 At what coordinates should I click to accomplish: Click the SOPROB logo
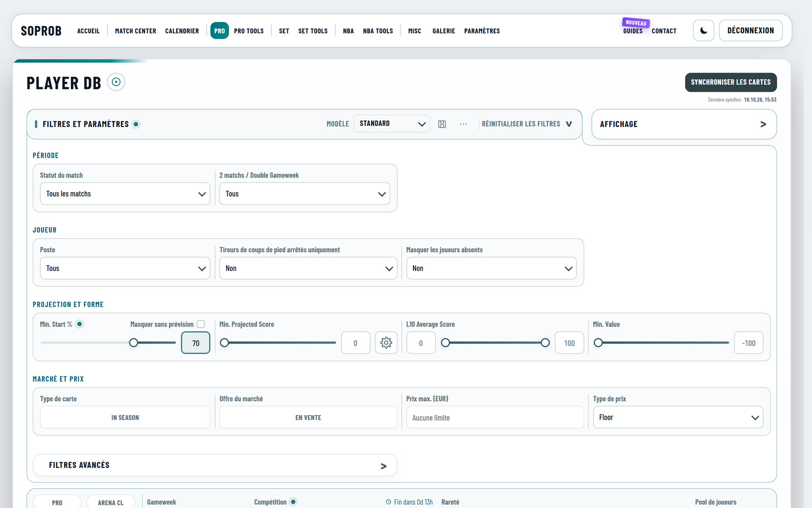(41, 31)
